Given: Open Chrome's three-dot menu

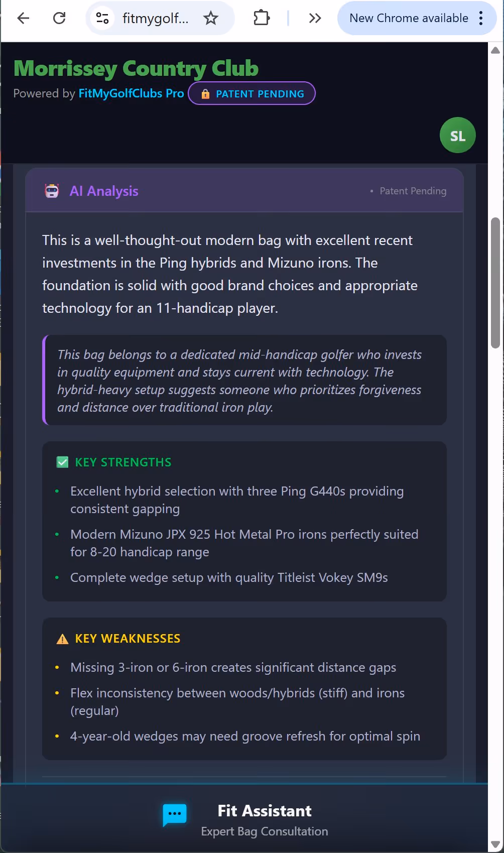Looking at the screenshot, I should pos(480,18).
